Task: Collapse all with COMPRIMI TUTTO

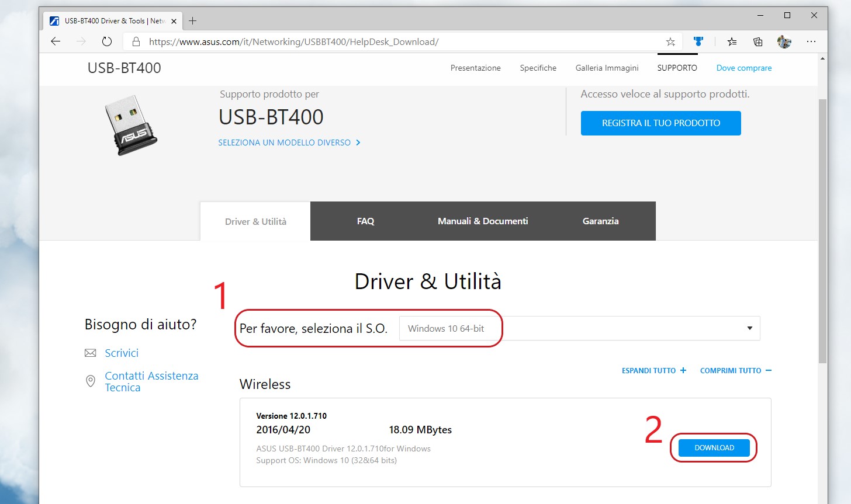Action: [736, 370]
